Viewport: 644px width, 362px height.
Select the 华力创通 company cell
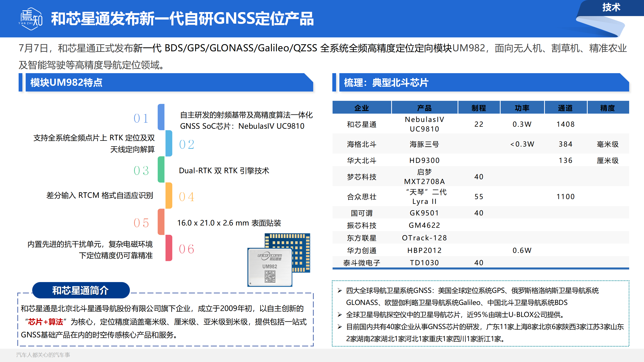pyautogui.click(x=361, y=251)
